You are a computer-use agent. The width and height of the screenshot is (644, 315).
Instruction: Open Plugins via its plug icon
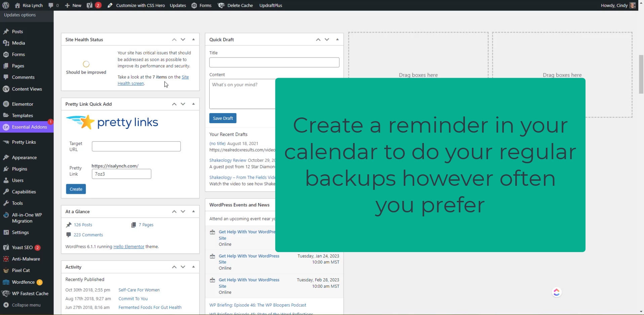click(x=6, y=169)
